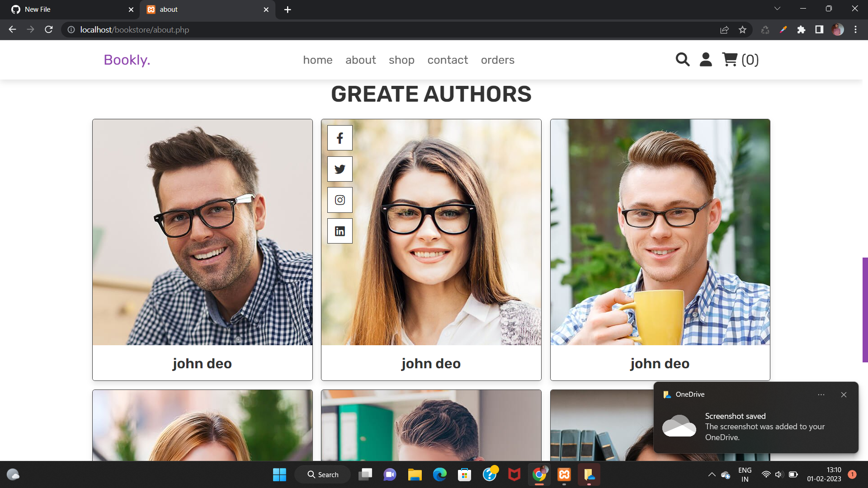Viewport: 868px width, 488px height.
Task: Open the LinkedIn icon on the author card
Action: point(340,231)
